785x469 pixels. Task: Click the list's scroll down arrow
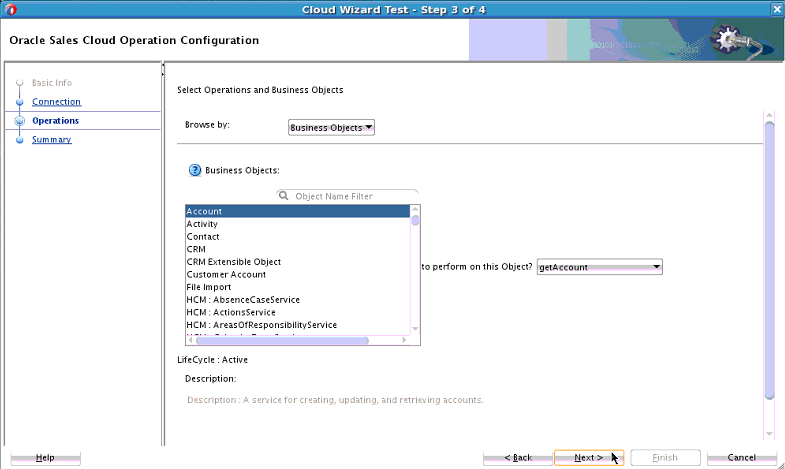pos(415,329)
